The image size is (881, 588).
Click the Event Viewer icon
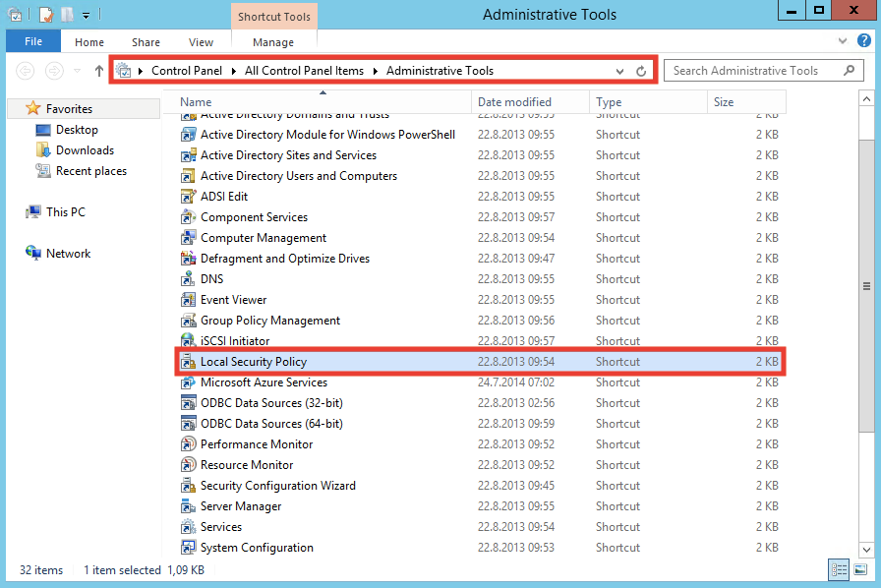point(189,300)
